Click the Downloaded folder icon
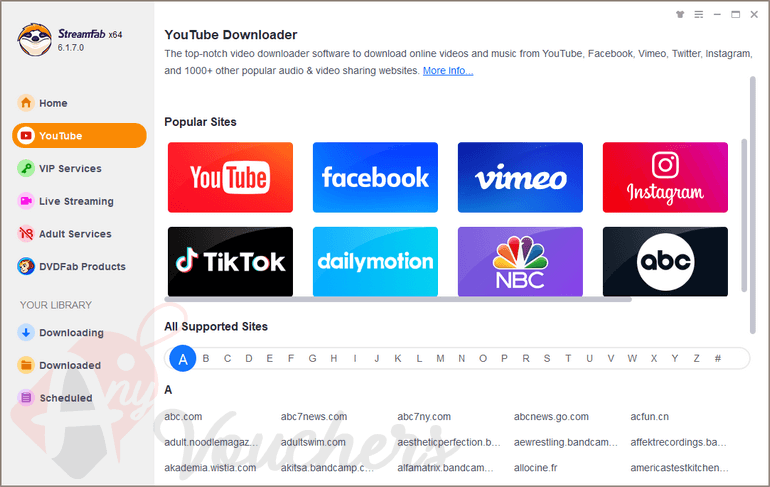This screenshot has width=770, height=487. [26, 365]
